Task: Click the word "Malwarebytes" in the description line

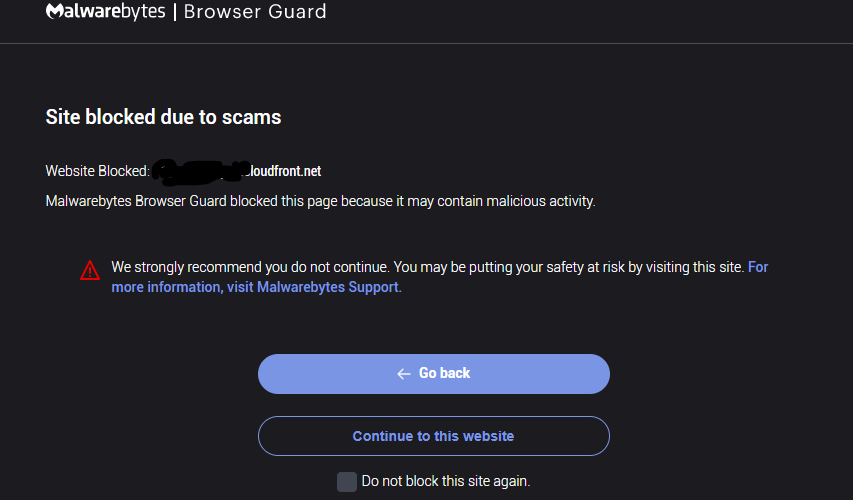Action: coord(88,201)
